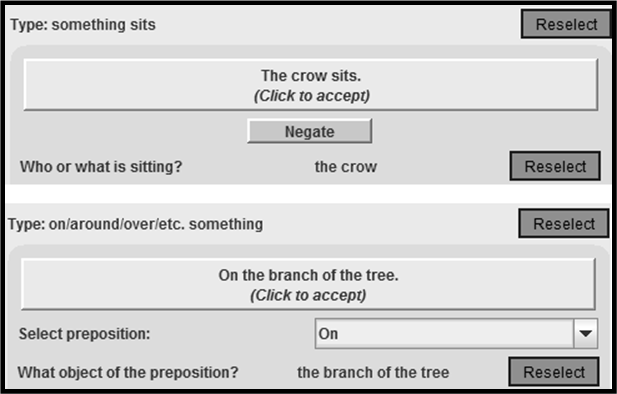The width and height of the screenshot is (617, 394).
Task: Expand the preposition list with the arrow
Action: (x=586, y=334)
